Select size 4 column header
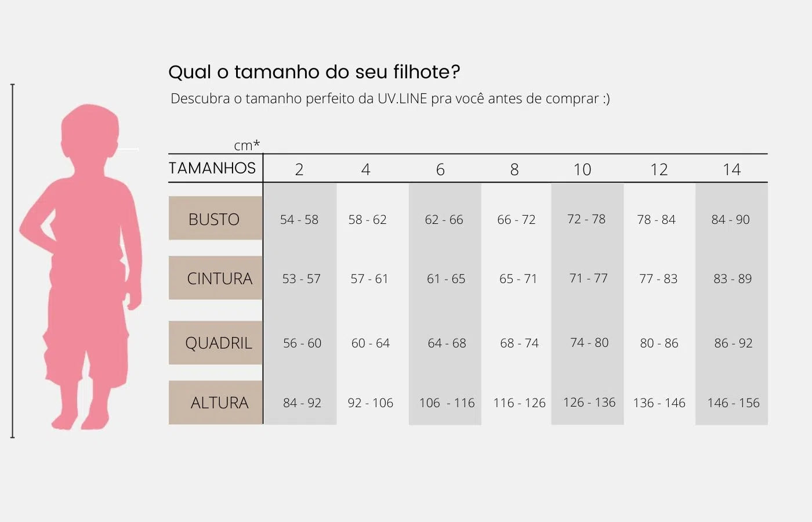Screen dimensions: 812x522 [365, 169]
